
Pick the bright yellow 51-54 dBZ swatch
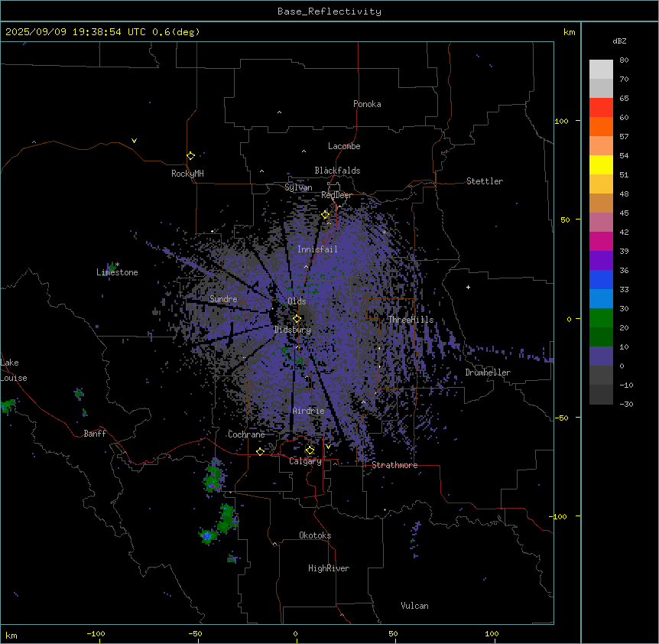pyautogui.click(x=601, y=164)
